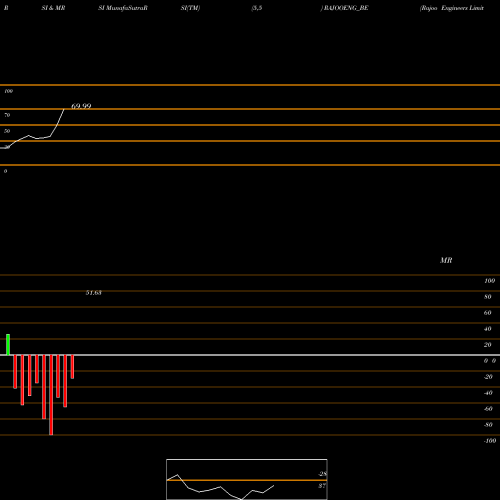Click the 'SI & MR' header label
The height and width of the screenshot is (500, 500).
(x=53, y=8)
